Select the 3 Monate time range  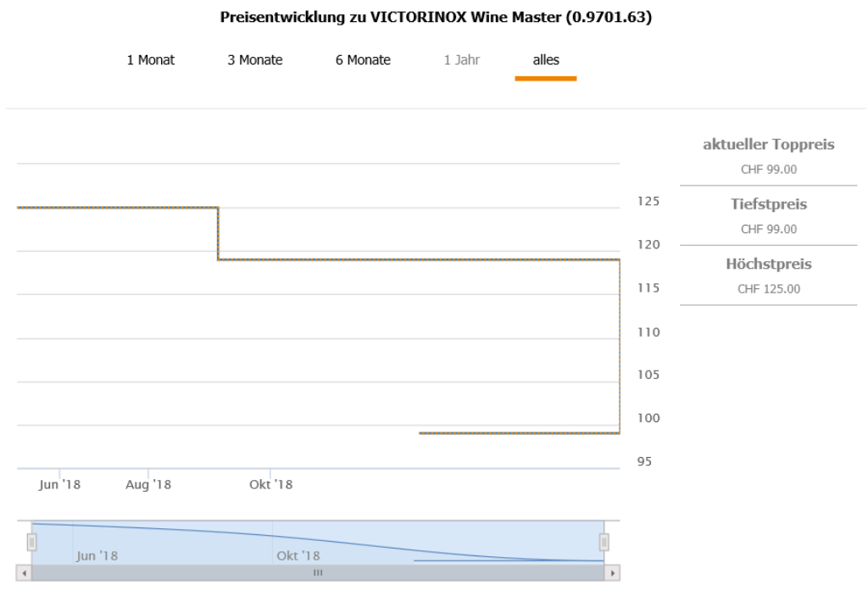coord(254,60)
